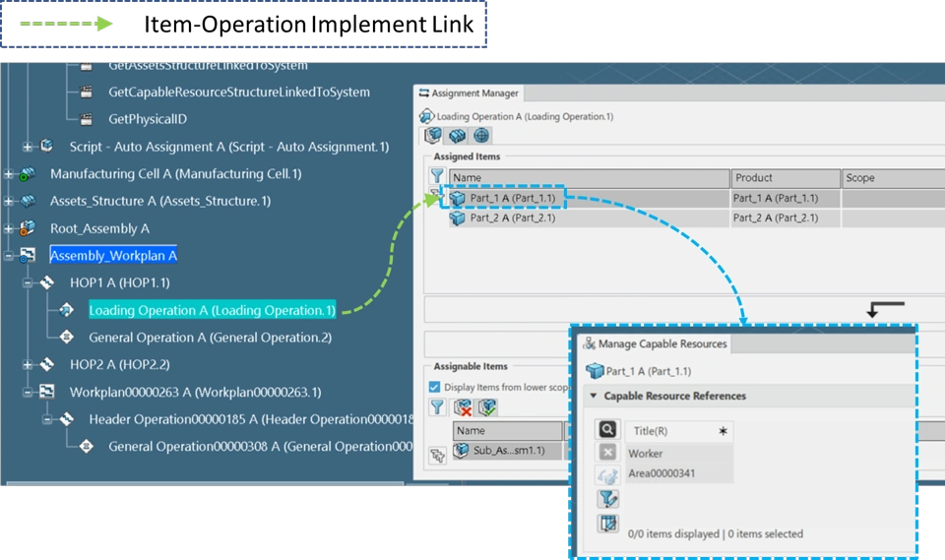
Task: Expand the HOP2 A node
Action: coord(28,365)
